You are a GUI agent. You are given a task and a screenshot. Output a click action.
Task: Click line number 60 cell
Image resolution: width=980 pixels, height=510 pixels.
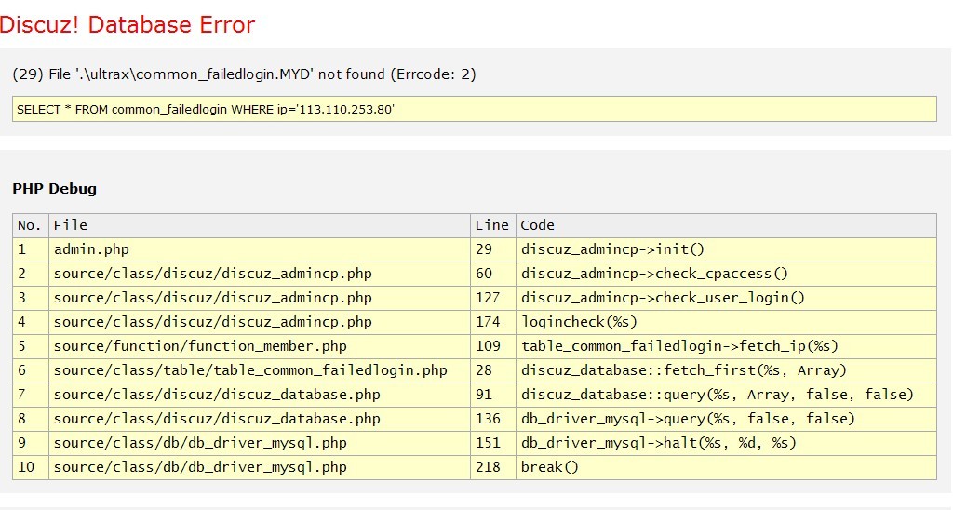(x=493, y=274)
